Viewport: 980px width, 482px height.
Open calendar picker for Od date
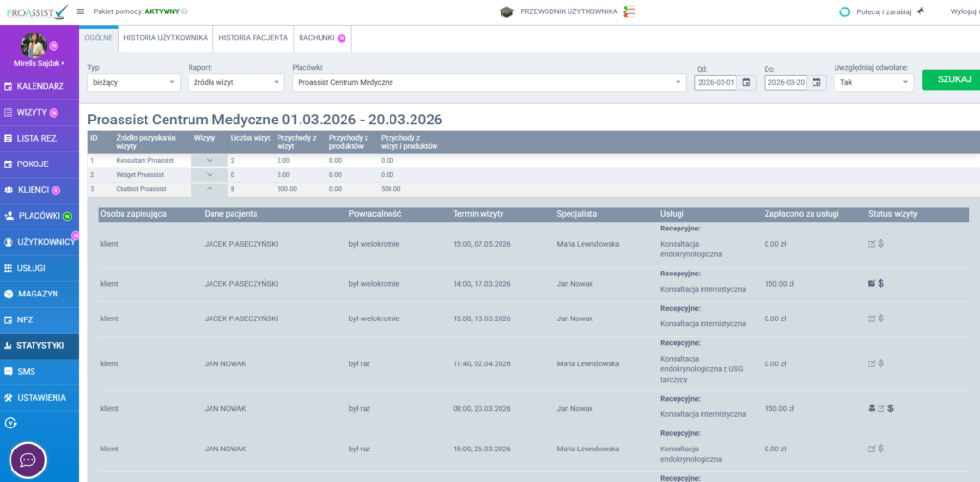click(x=746, y=82)
